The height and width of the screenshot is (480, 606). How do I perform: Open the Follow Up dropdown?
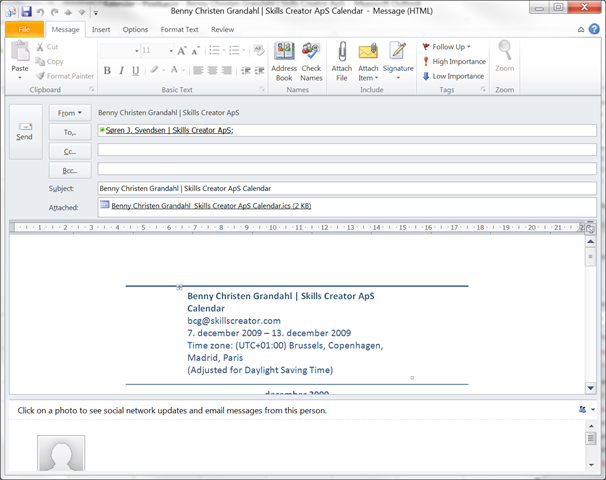coord(446,47)
